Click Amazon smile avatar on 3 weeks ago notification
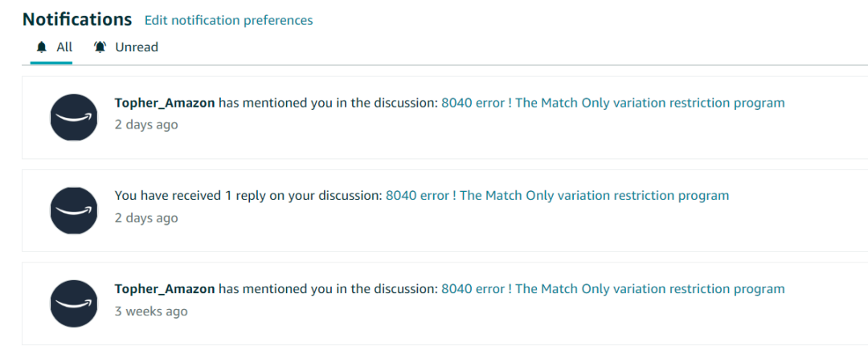 [x=74, y=303]
